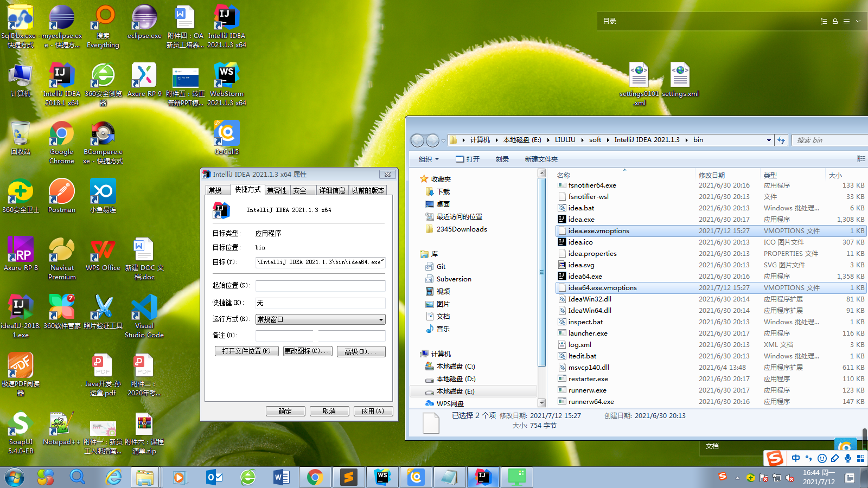
Task: Open Navicat Premium desktop icon
Action: click(x=62, y=258)
